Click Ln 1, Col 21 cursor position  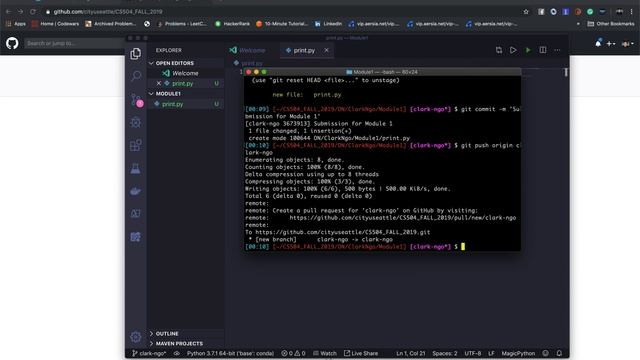click(411, 353)
